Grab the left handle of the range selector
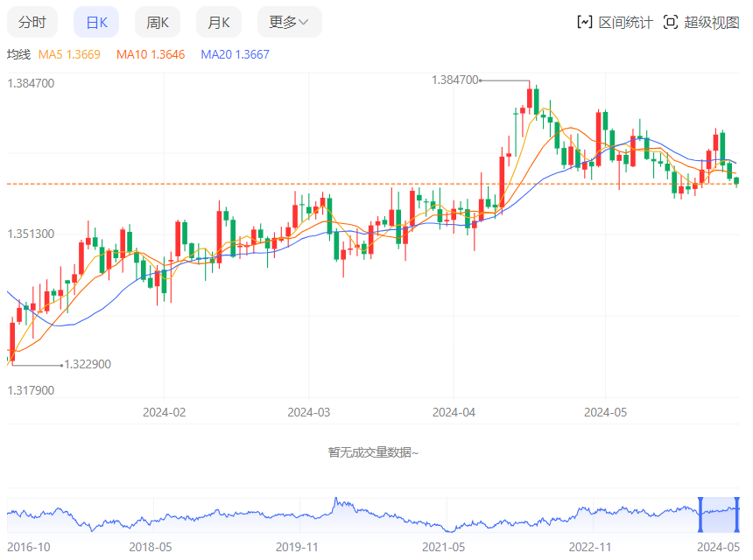This screenshot has height=560, width=753. 700,514
